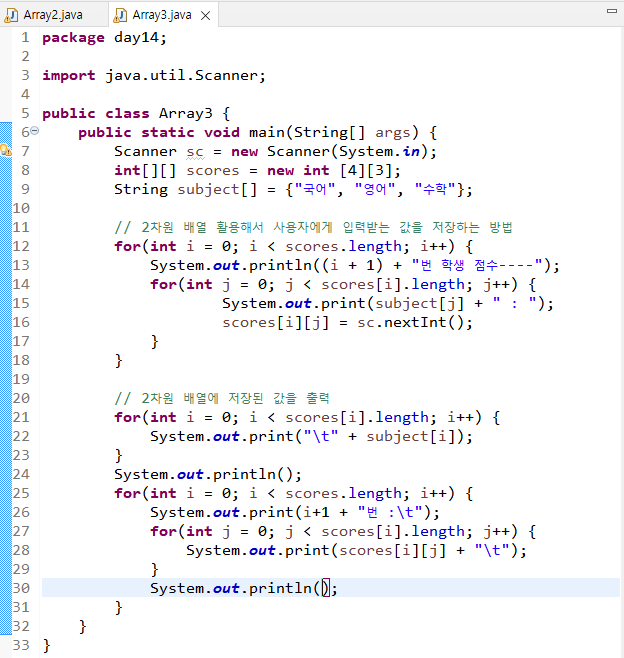Click subject[i] on line 22
This screenshot has width=624, height=658.
[x=411, y=436]
